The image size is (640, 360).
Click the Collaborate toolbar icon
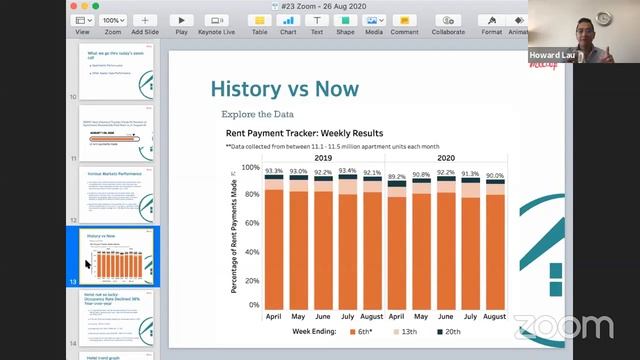tap(448, 20)
